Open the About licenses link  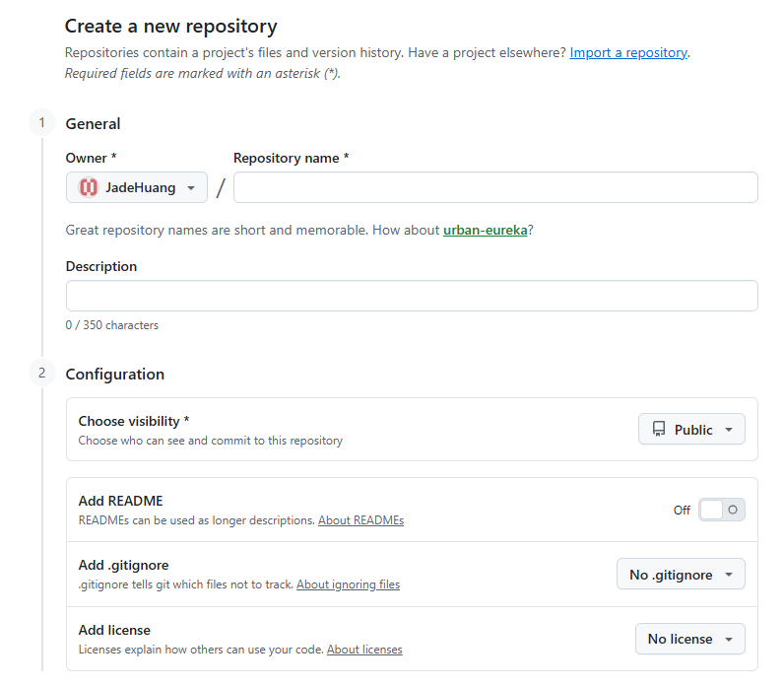coord(364,650)
